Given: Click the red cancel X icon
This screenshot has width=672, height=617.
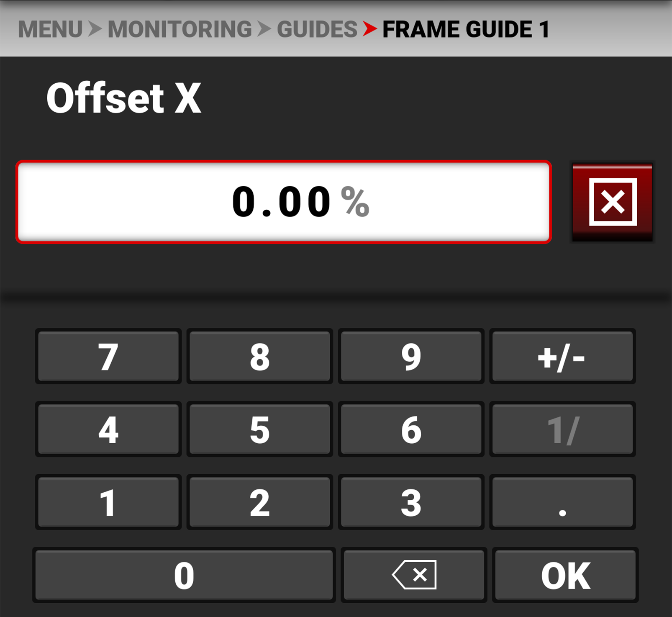Looking at the screenshot, I should pos(613,202).
